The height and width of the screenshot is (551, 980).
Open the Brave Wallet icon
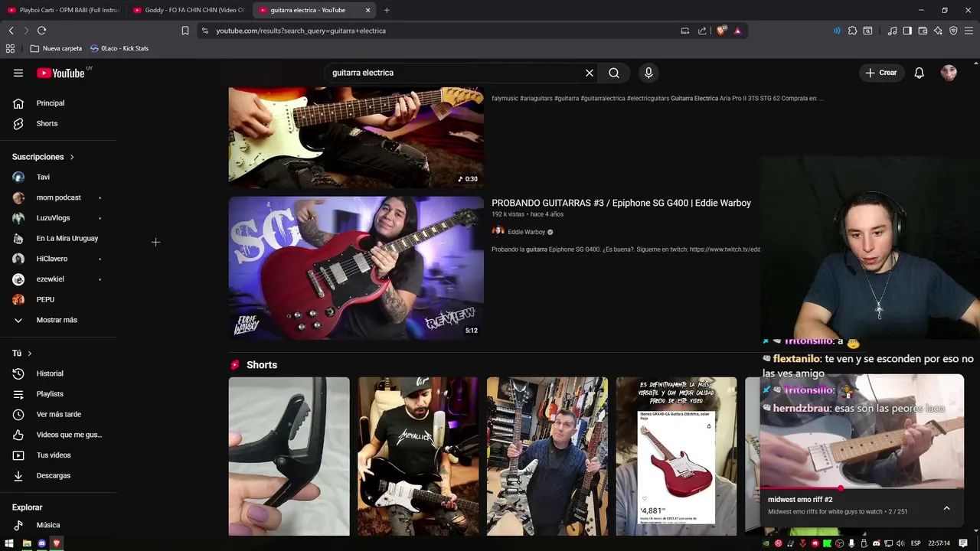[x=923, y=31]
